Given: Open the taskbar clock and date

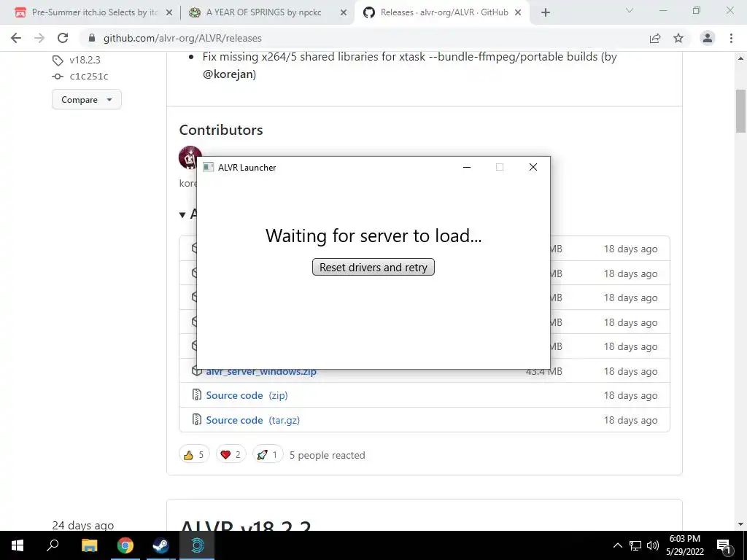Looking at the screenshot, I should point(684,545).
